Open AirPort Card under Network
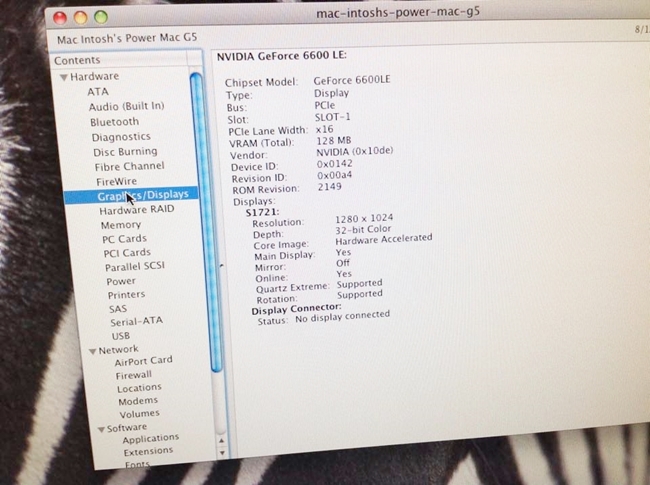The image size is (650, 485). point(143,360)
